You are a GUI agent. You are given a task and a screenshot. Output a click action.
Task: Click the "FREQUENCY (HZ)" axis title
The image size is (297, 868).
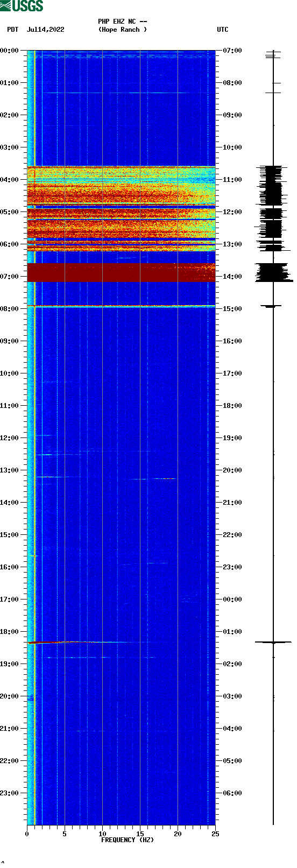pos(128,840)
